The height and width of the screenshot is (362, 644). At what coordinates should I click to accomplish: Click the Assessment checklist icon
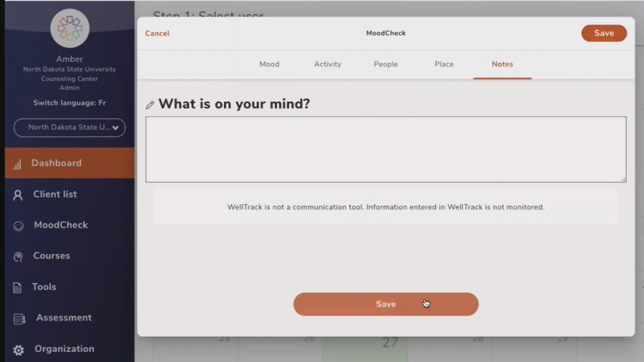coord(19,319)
